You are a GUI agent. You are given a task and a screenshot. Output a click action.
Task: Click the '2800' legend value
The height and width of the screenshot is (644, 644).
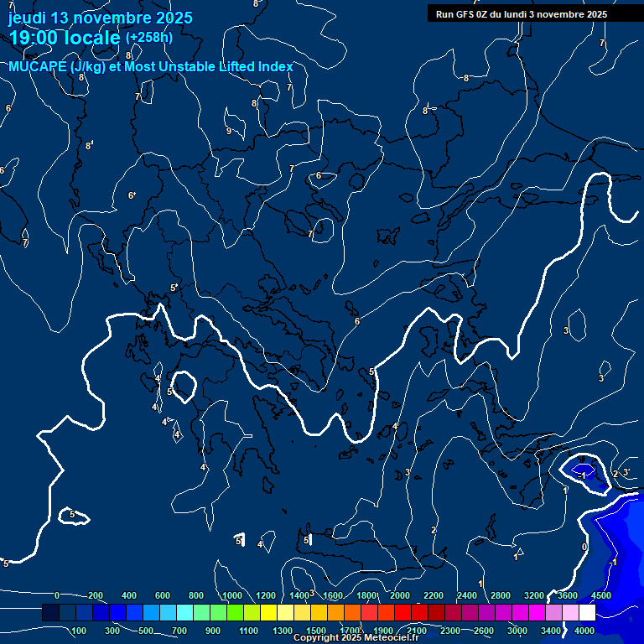click(501, 595)
